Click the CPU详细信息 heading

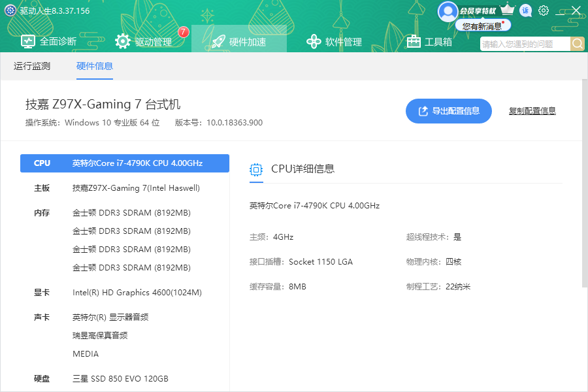pos(302,169)
